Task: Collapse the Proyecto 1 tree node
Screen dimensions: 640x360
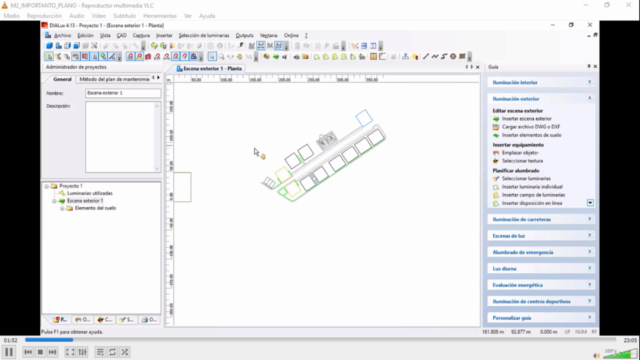Action: (47, 186)
